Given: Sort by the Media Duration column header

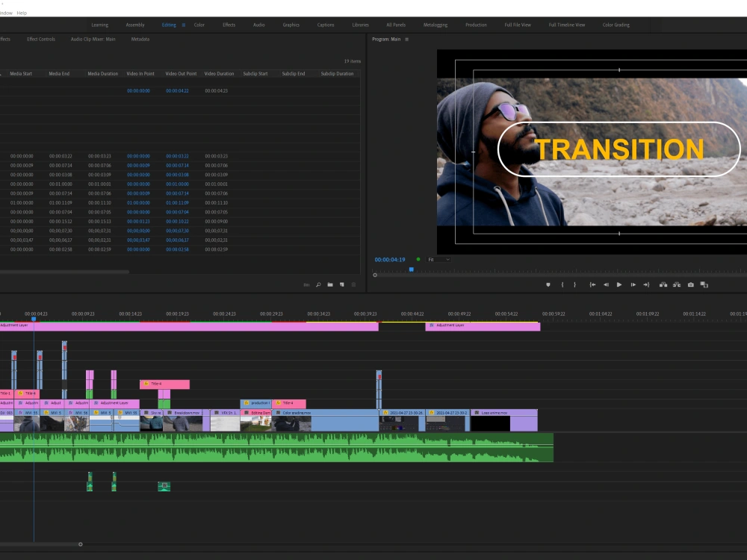Looking at the screenshot, I should 103,74.
